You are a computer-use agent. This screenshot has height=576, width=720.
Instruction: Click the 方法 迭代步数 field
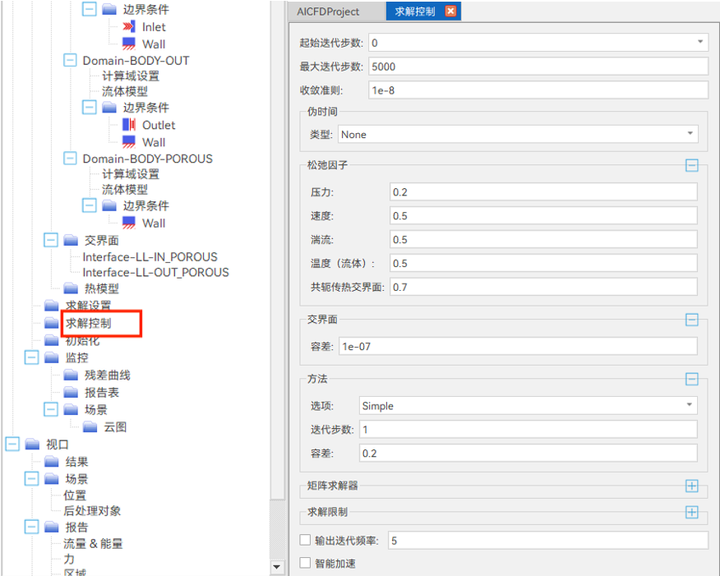(528, 429)
